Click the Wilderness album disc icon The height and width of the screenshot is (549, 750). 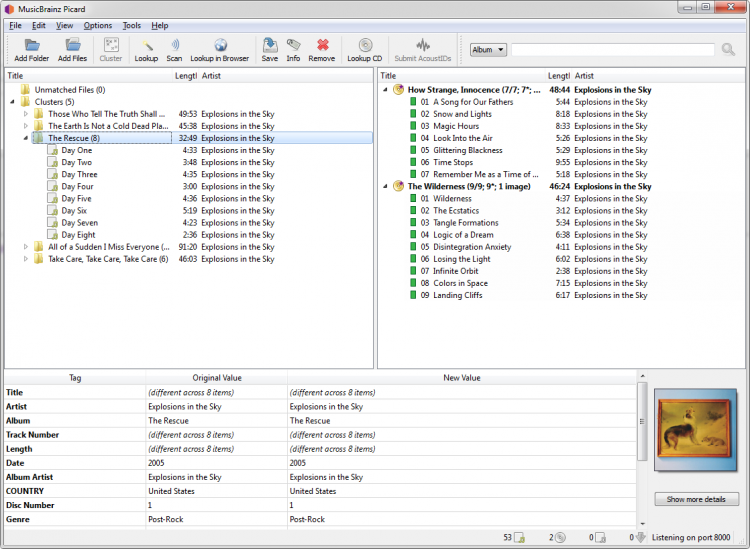click(x=398, y=186)
